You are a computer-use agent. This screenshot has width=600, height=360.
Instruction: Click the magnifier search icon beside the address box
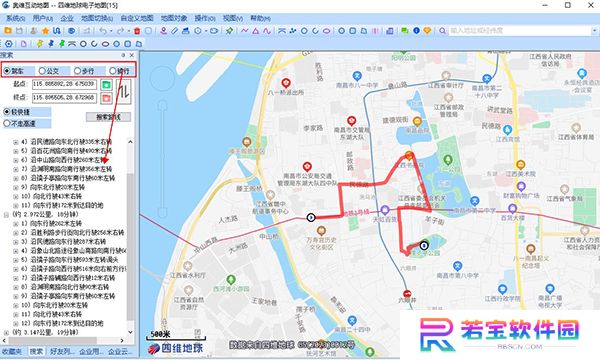[442, 31]
